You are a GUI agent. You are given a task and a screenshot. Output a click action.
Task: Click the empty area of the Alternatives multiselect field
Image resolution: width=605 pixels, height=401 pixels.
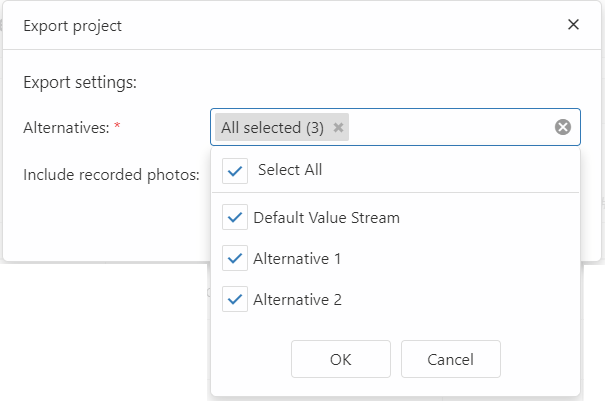coord(450,128)
